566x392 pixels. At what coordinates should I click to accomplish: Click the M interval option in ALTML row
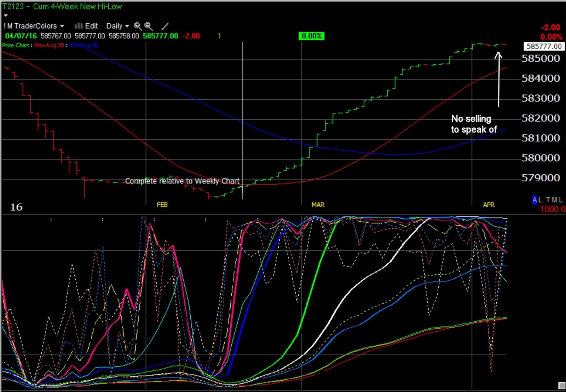click(x=555, y=200)
